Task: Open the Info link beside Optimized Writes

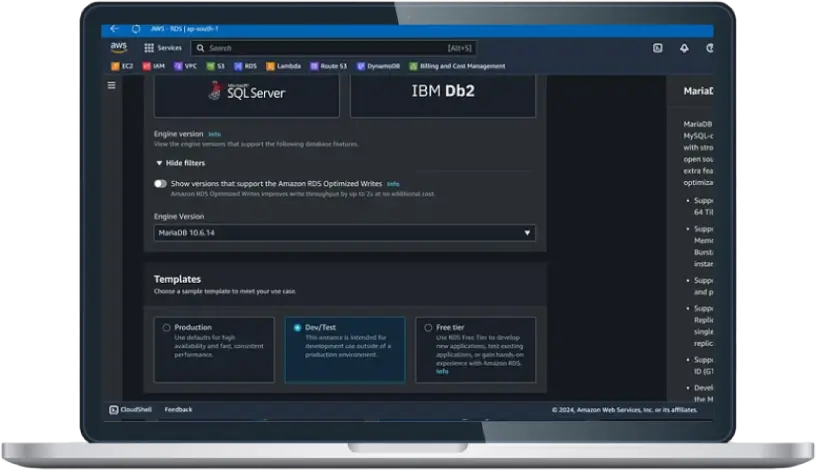Action: [x=393, y=184]
